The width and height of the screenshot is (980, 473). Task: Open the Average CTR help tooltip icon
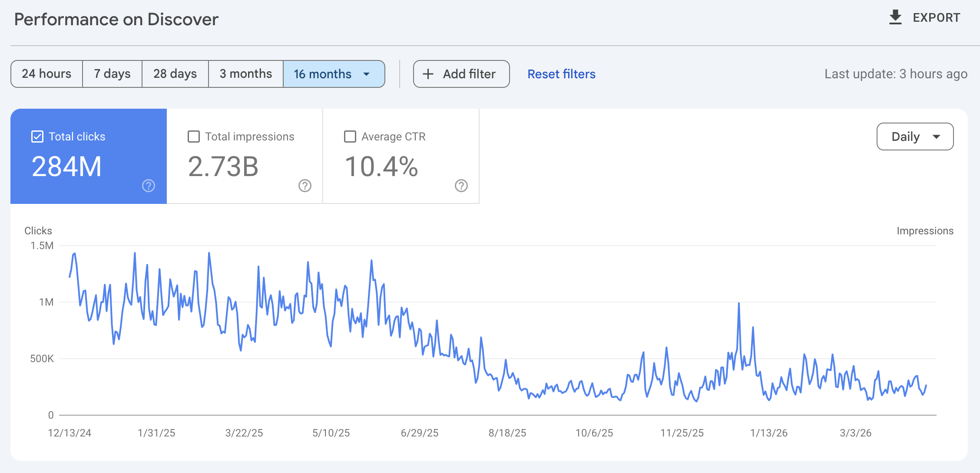point(461,186)
